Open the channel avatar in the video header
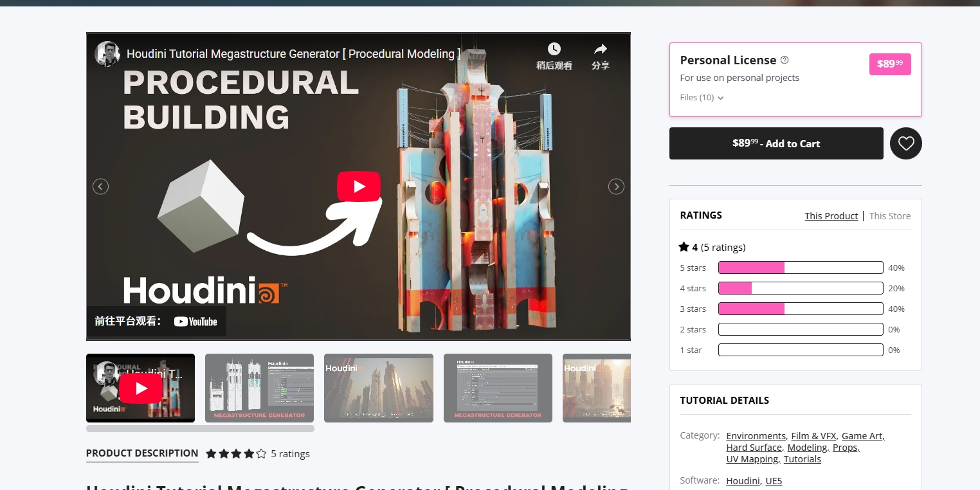 tap(107, 54)
